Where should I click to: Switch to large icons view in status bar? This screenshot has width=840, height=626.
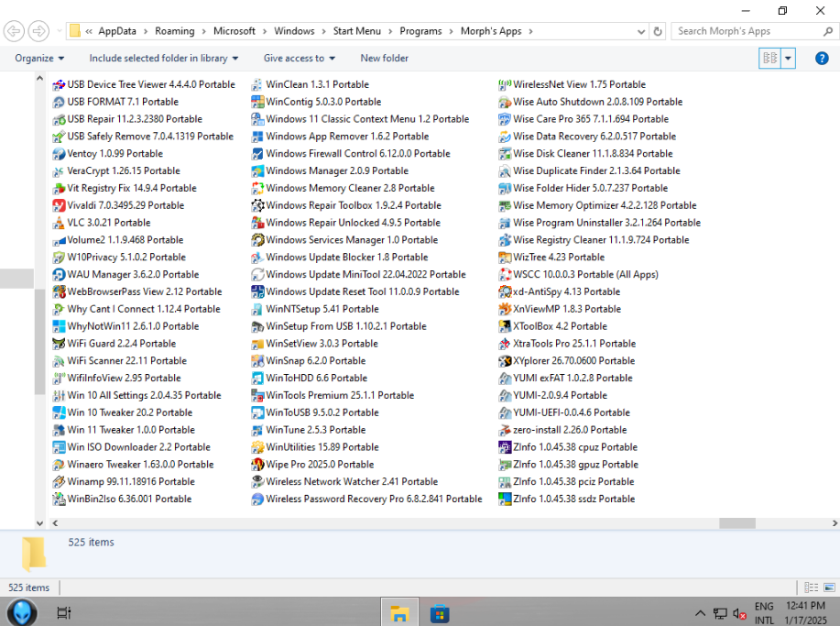pyautogui.click(x=829, y=588)
